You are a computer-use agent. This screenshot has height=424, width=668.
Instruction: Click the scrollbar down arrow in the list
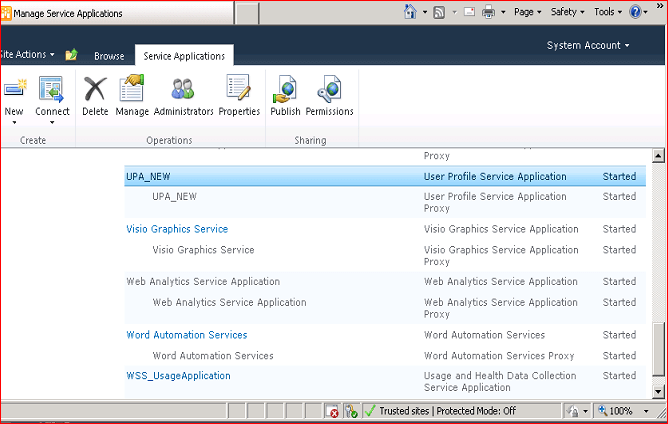tap(658, 391)
